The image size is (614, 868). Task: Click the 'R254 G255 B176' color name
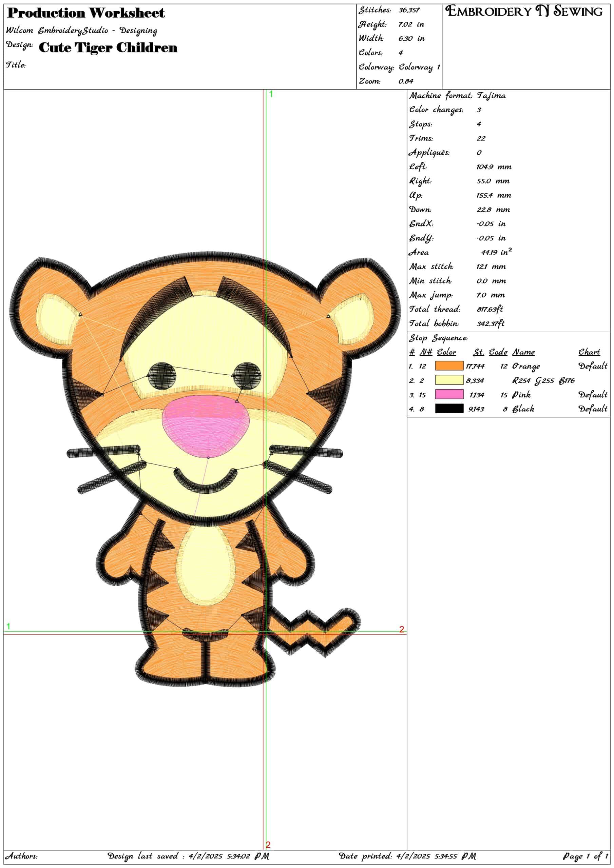(544, 381)
